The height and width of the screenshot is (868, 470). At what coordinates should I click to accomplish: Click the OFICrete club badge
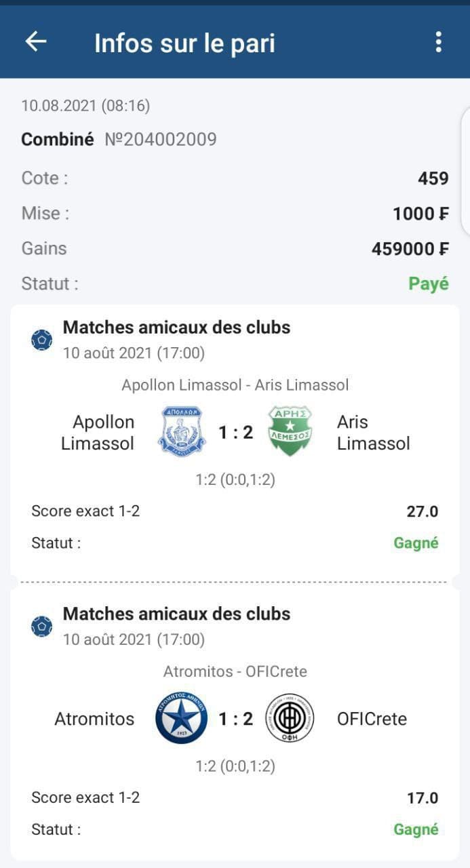290,719
